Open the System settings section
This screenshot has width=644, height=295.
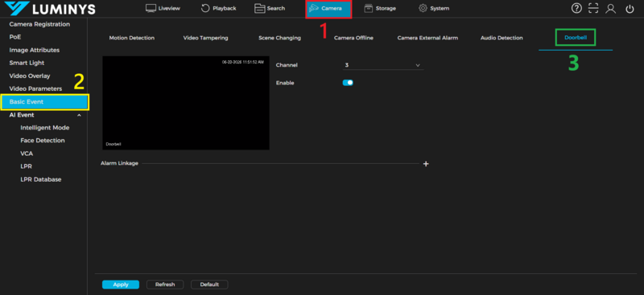pyautogui.click(x=434, y=8)
